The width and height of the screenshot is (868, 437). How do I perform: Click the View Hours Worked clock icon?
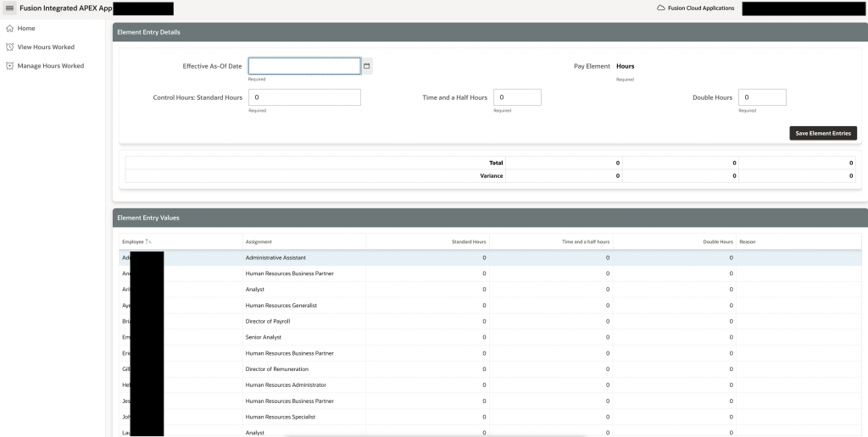(9, 47)
